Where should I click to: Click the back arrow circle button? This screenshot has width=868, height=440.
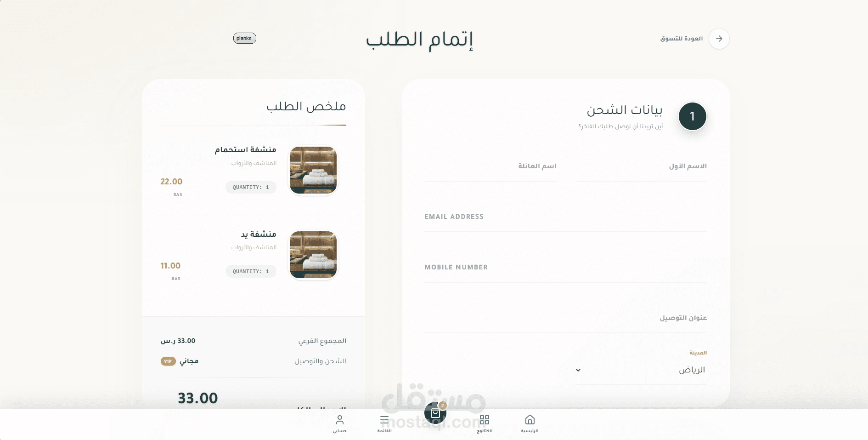coord(719,39)
